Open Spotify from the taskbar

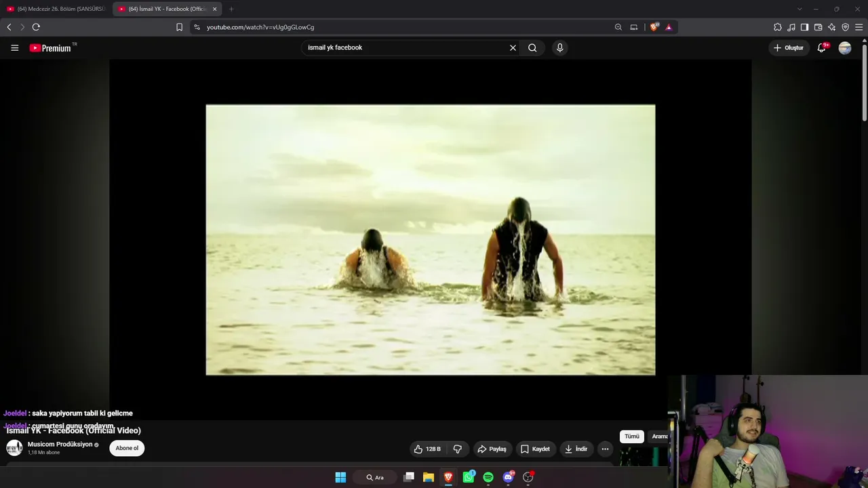(488, 477)
